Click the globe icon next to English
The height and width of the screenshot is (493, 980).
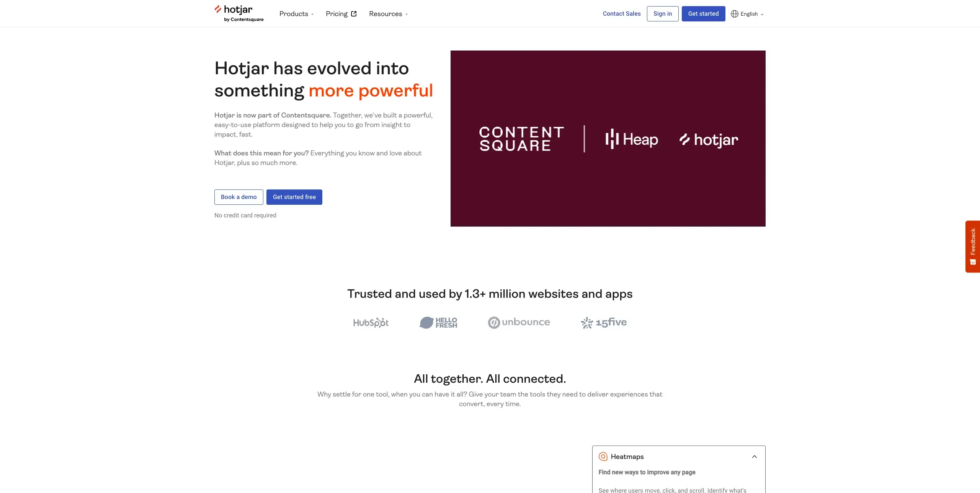click(735, 14)
